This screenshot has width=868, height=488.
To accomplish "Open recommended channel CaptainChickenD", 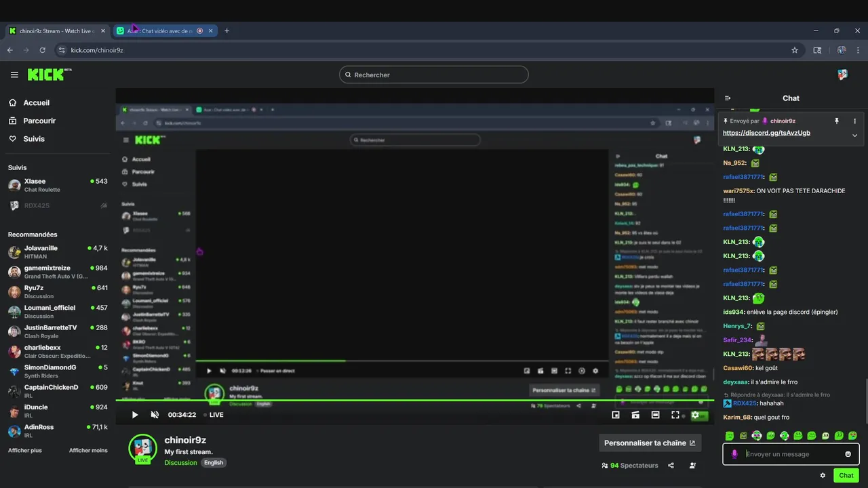I will click(x=58, y=391).
